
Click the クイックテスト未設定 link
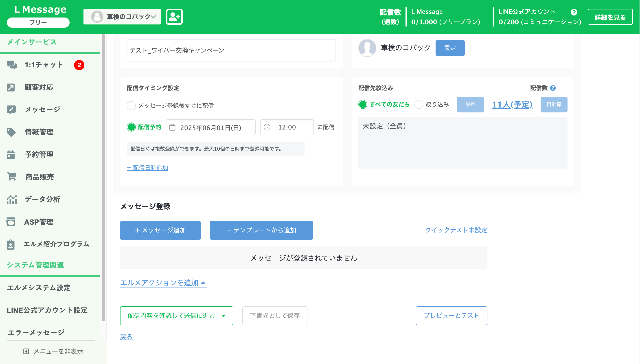(456, 230)
